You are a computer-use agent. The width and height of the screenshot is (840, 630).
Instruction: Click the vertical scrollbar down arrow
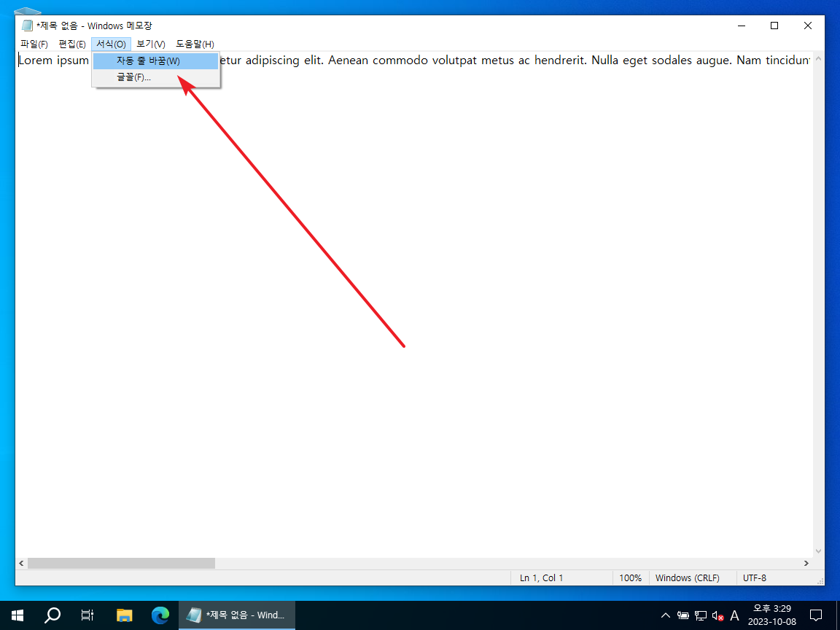click(x=818, y=551)
